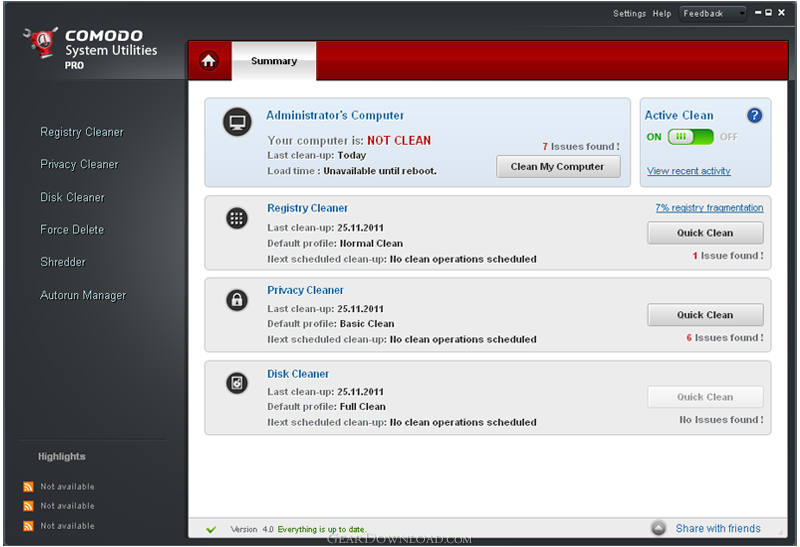Click the green update status checkmark
Screen dimensions: 800x547
pos(211,529)
